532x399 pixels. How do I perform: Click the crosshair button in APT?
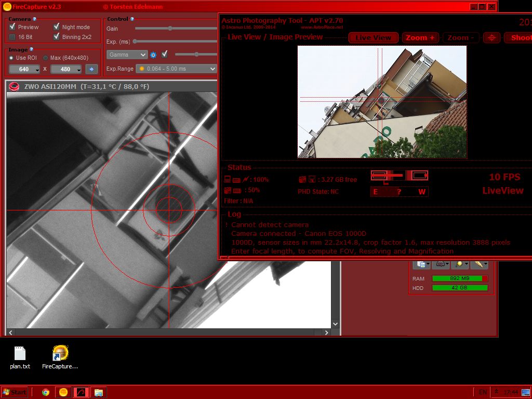tap(491, 37)
